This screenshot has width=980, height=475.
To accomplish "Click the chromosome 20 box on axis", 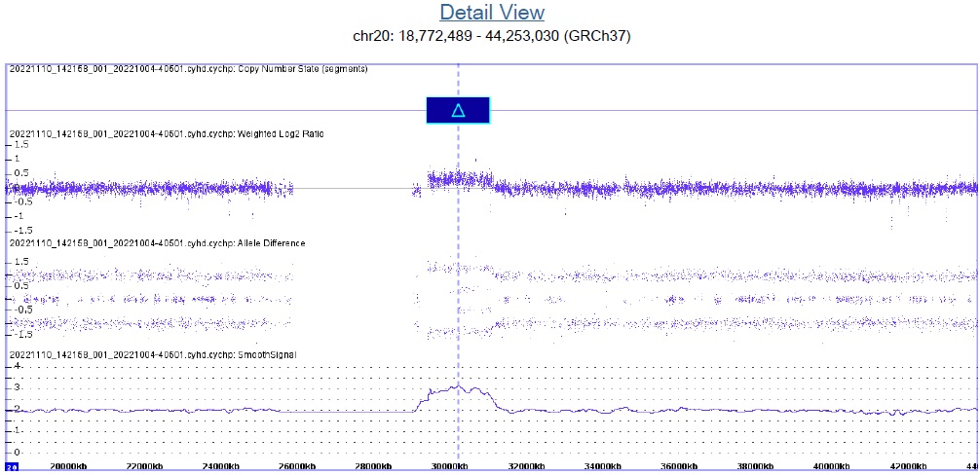I will click(x=11, y=468).
